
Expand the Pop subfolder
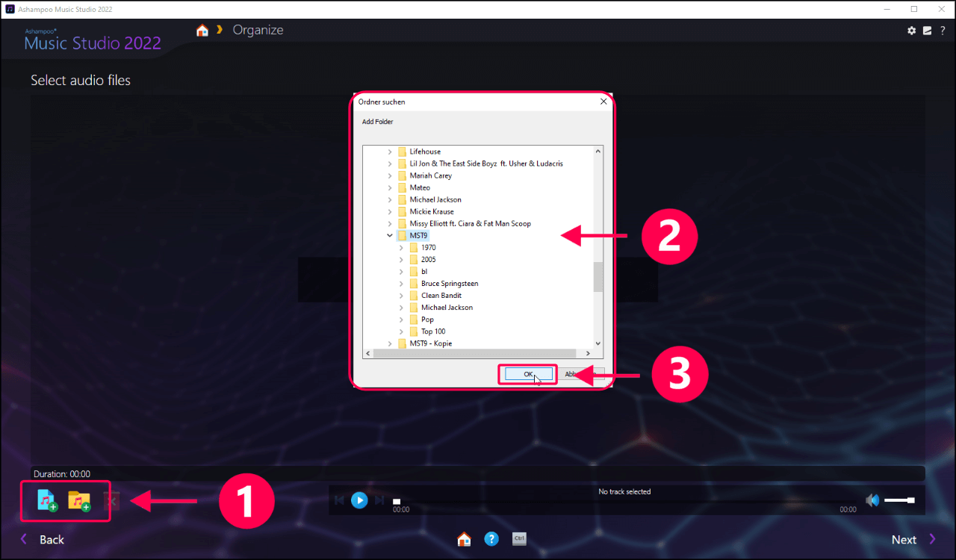(402, 319)
